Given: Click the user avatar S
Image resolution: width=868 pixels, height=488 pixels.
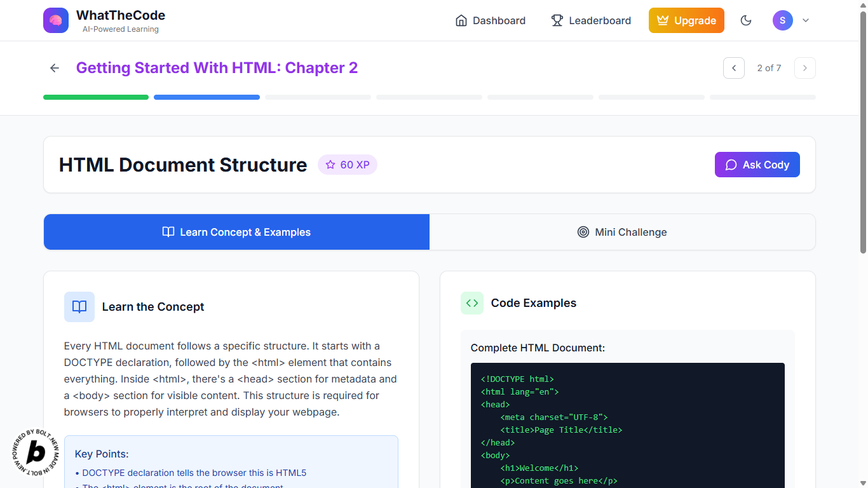Looking at the screenshot, I should pos(782,20).
